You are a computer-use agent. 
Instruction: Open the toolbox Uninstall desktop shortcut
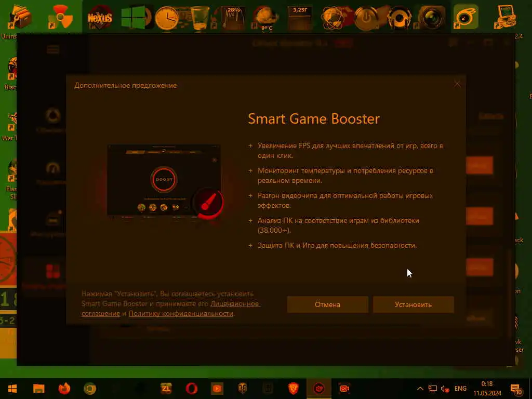[19, 17]
